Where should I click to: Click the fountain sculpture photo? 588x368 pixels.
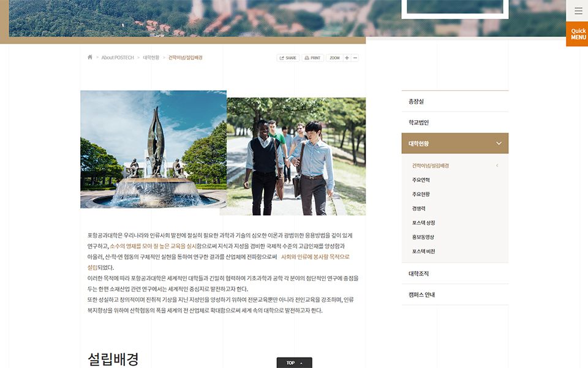click(x=153, y=150)
